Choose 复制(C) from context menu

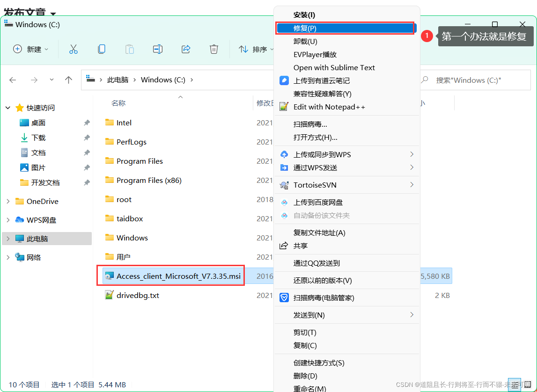[x=347, y=346]
